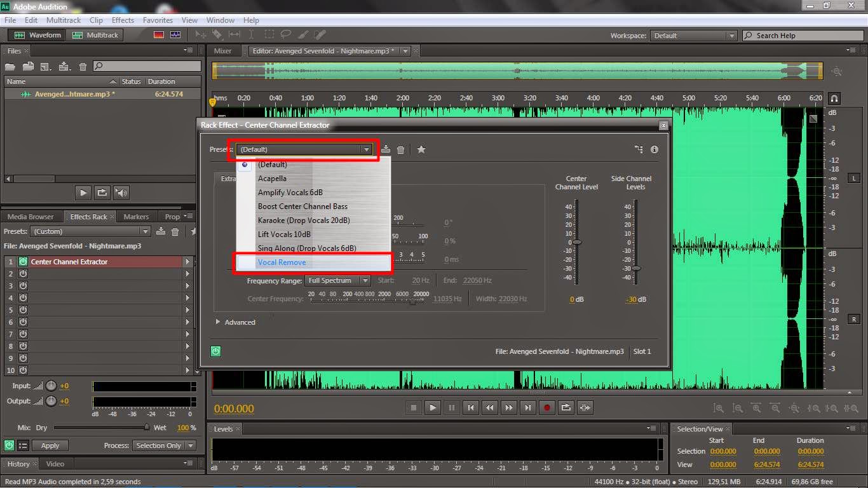Select the Marquee Selection tool

[x=269, y=35]
